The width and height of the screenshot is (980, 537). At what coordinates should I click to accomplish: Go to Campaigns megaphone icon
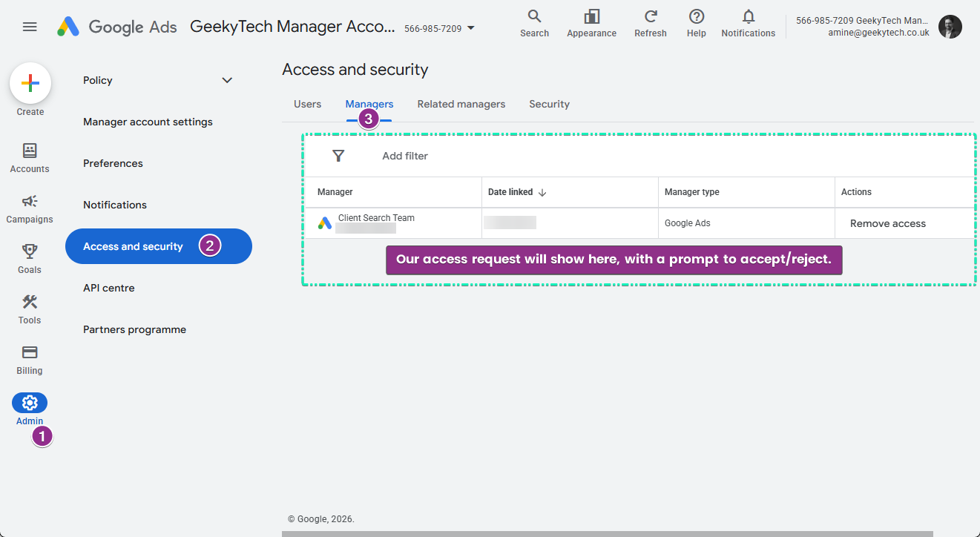(30, 201)
